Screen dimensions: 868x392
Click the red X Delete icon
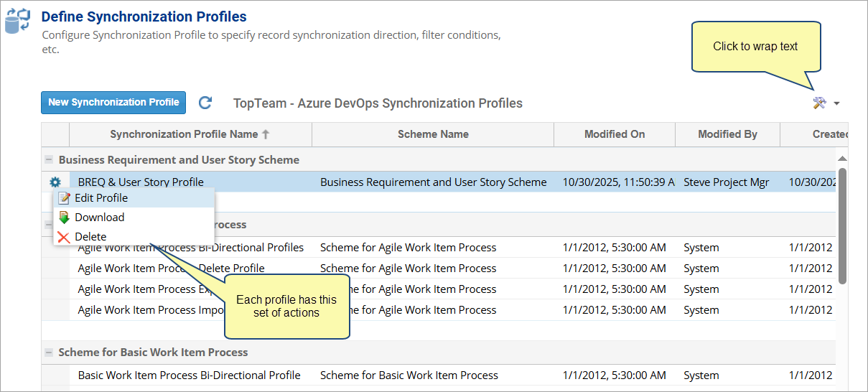pyautogui.click(x=65, y=237)
